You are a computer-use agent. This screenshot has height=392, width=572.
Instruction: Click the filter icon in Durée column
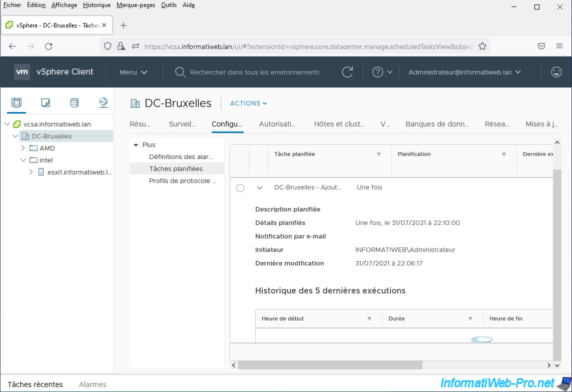pyautogui.click(x=470, y=319)
